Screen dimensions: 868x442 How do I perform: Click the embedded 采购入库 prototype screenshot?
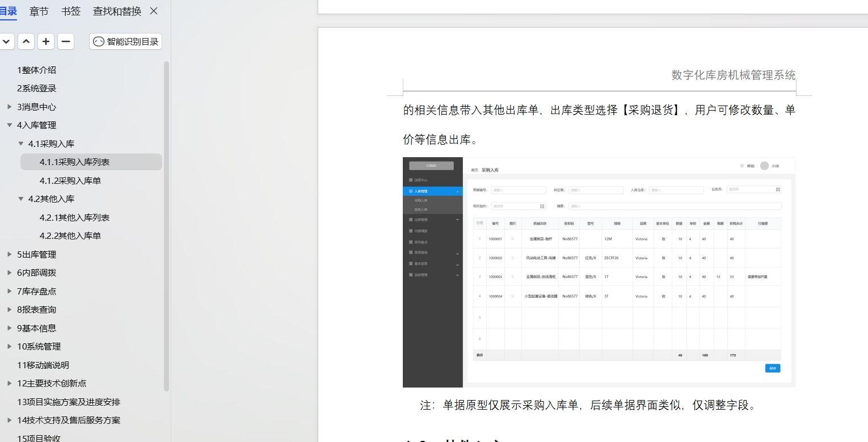coord(599,272)
